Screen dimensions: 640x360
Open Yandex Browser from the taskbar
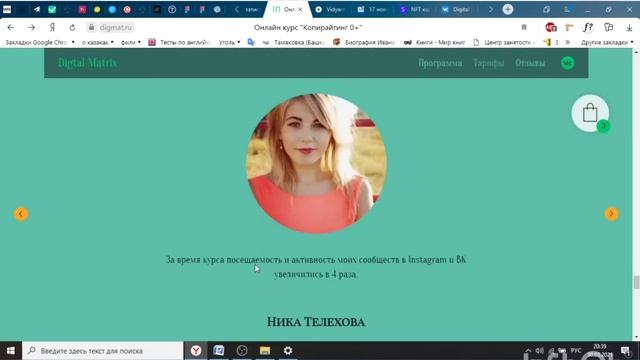196,351
